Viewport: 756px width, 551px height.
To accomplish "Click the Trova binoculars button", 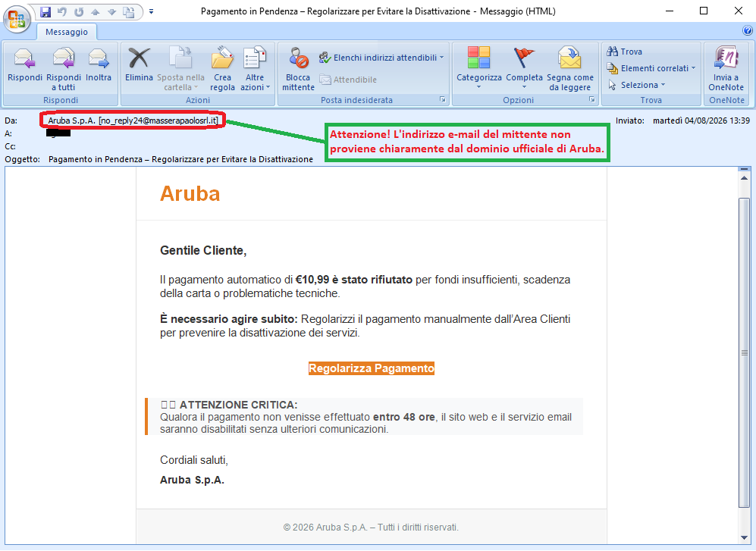I will [624, 52].
